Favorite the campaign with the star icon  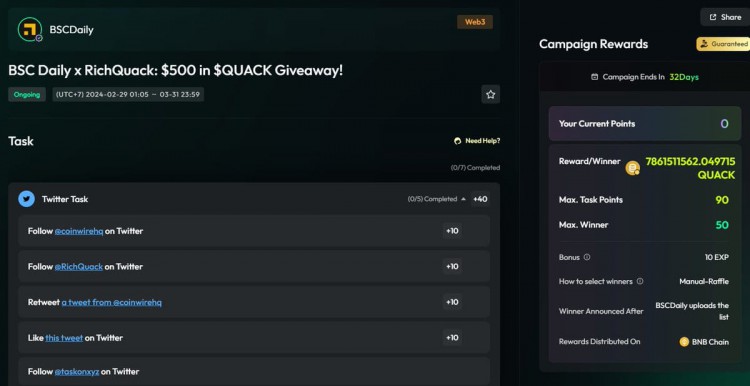click(x=490, y=94)
